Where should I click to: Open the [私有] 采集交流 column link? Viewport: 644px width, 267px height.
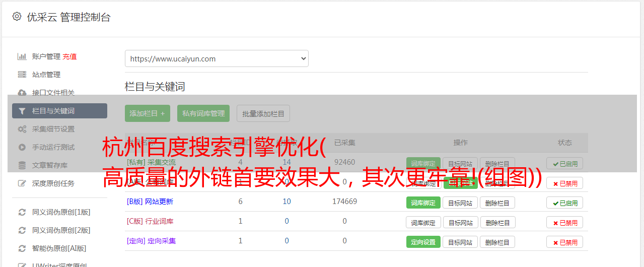point(152,162)
